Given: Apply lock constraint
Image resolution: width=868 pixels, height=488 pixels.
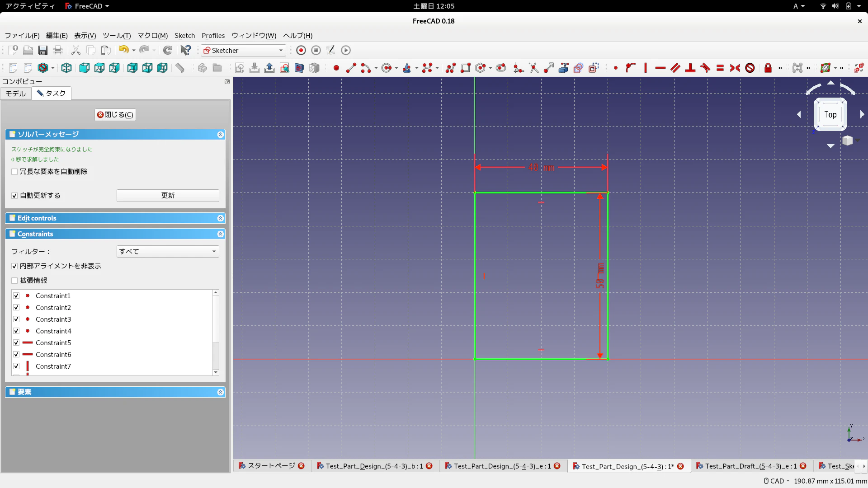Looking at the screenshot, I should point(768,68).
